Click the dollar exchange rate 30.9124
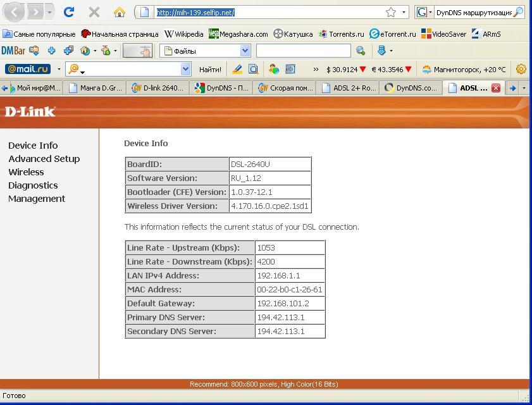 346,69
